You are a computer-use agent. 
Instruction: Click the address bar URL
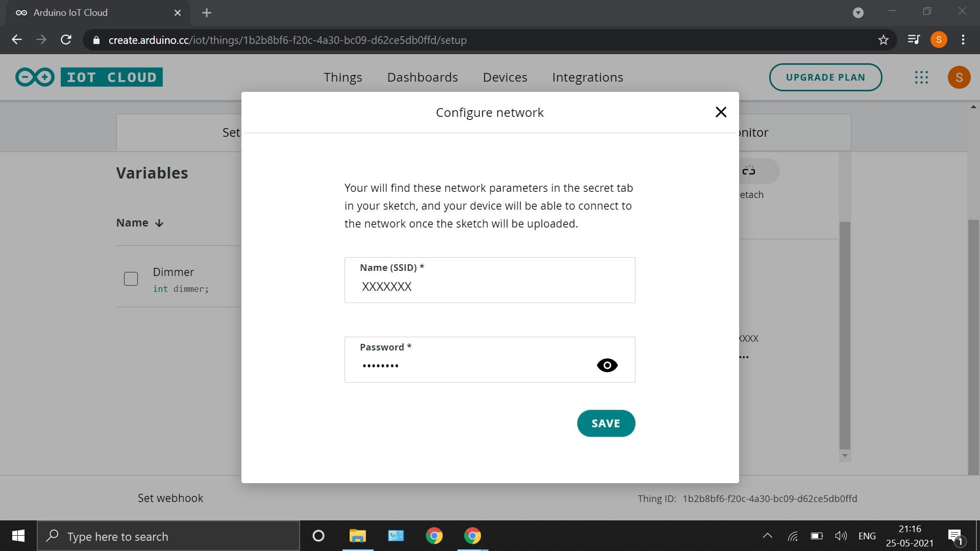tap(287, 40)
